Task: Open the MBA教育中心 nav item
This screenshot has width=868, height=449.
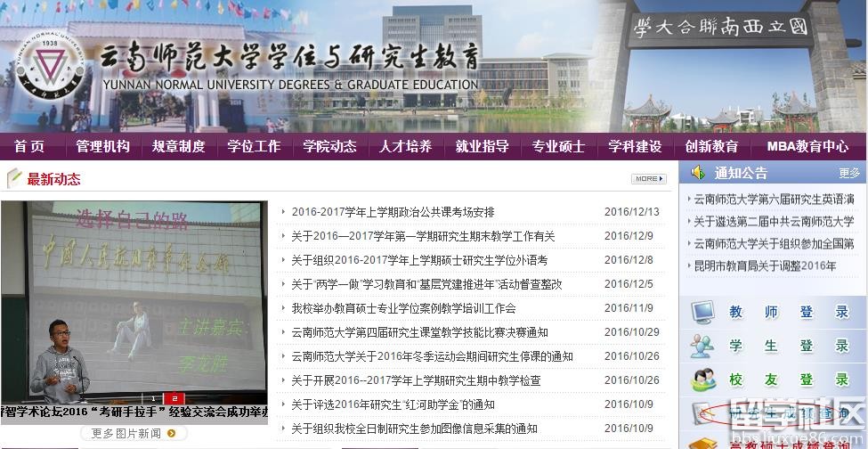Action: 808,146
